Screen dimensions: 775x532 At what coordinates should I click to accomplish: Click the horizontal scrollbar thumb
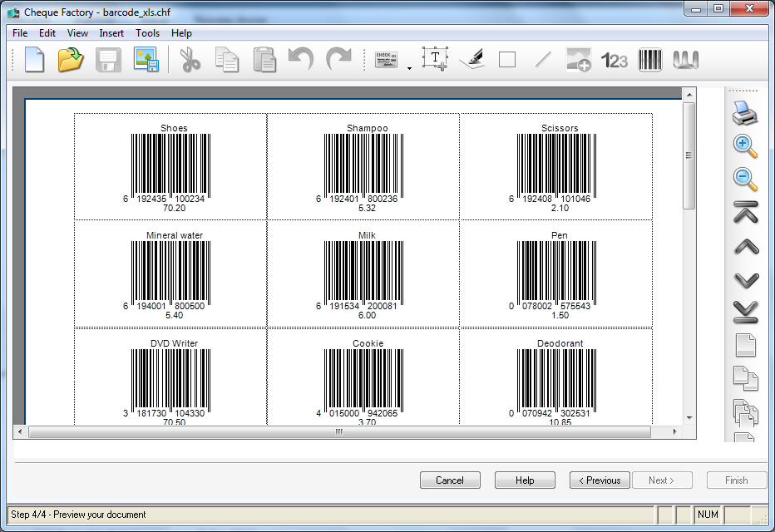(339, 431)
